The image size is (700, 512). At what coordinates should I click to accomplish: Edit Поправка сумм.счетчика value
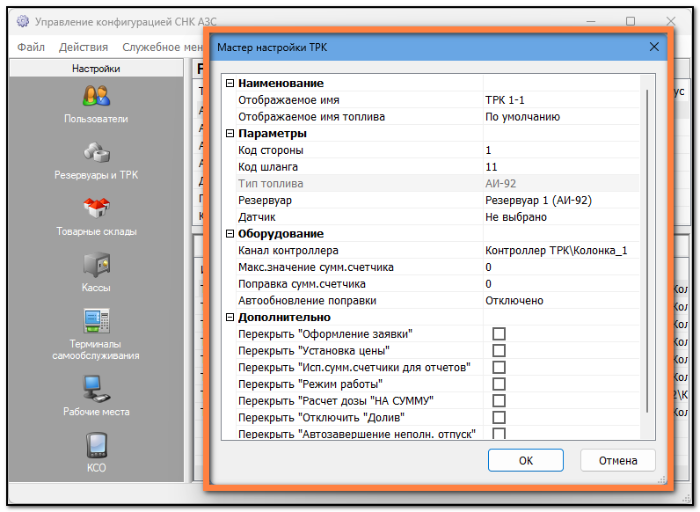(x=561, y=284)
